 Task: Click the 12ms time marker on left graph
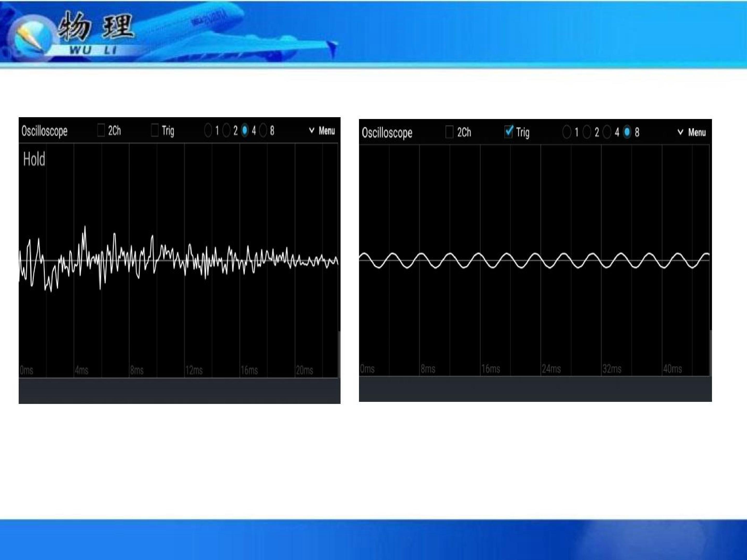[x=194, y=370]
